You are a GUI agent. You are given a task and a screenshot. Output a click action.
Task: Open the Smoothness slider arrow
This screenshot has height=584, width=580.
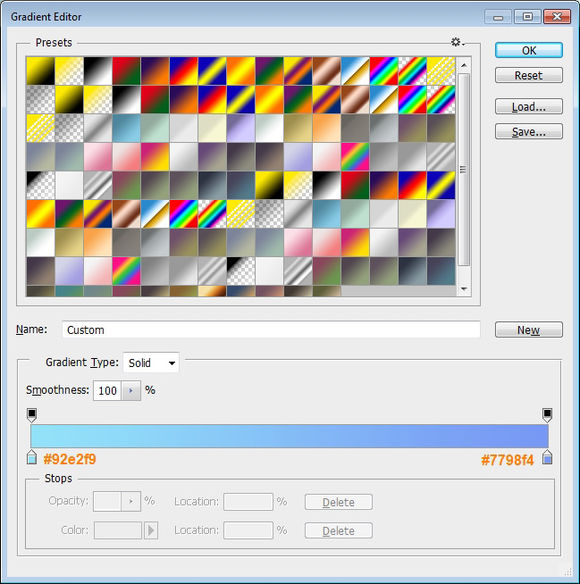pos(131,390)
